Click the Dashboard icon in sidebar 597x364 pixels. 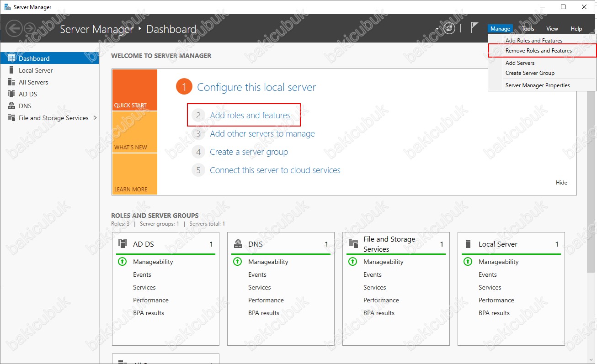click(x=12, y=58)
